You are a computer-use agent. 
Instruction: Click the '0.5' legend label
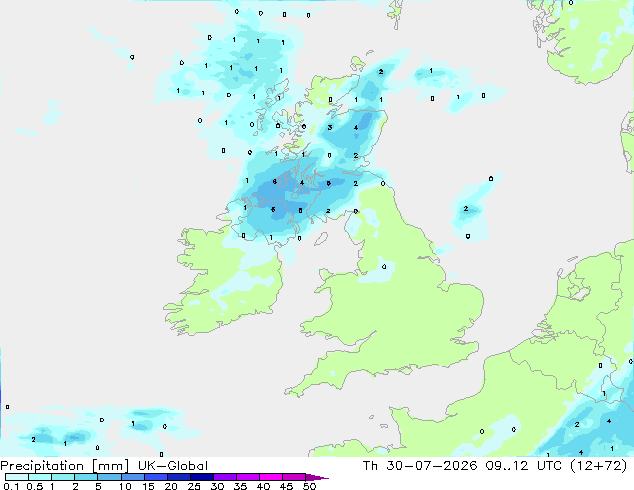(34, 486)
